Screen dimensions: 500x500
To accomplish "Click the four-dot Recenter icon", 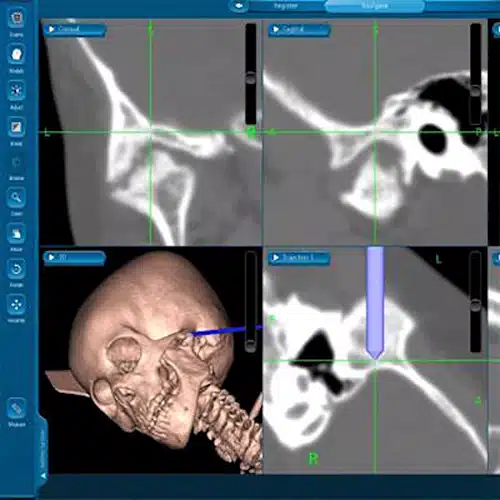I will pyautogui.click(x=16, y=304).
